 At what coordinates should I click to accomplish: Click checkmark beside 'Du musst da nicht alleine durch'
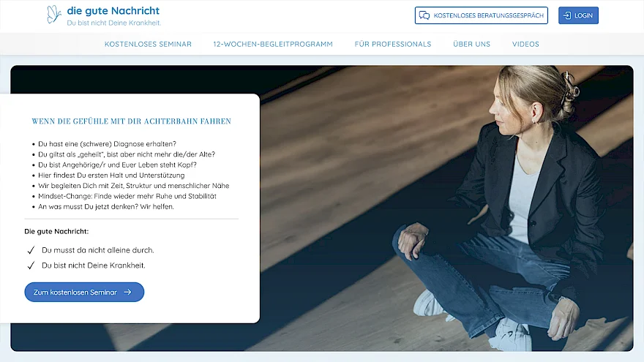31,250
